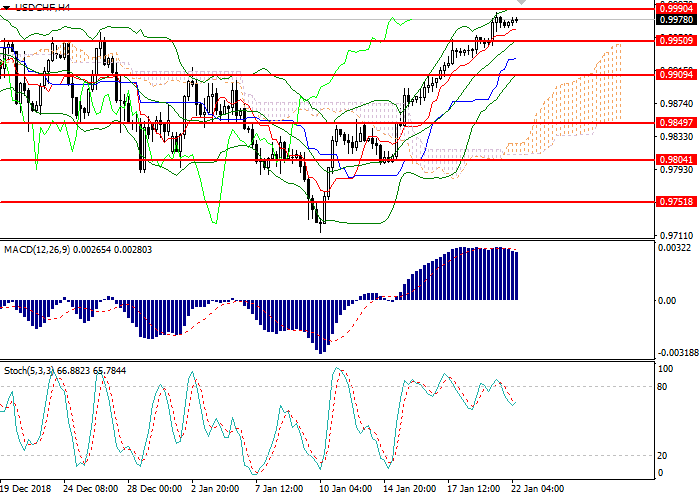Select the 0.97518 support level price tag

(675, 201)
